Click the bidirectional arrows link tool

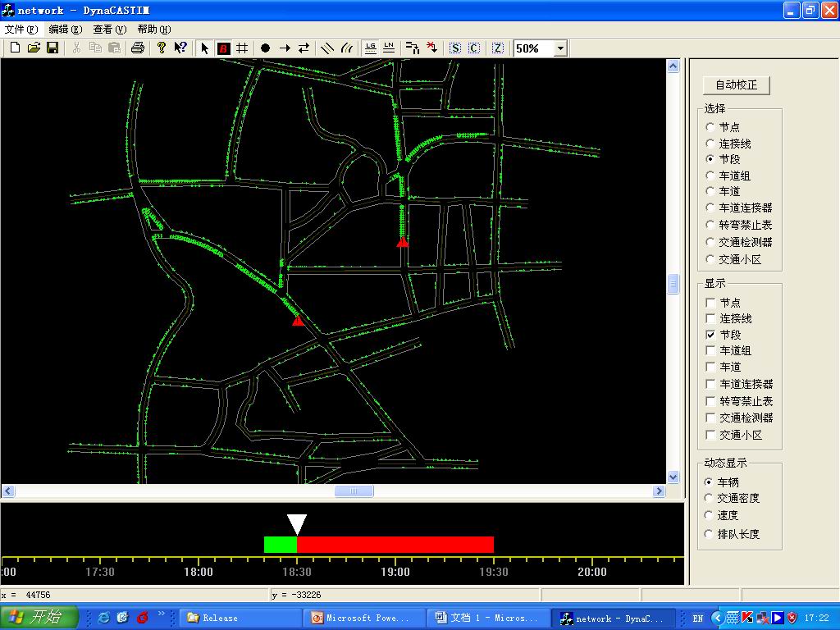pyautogui.click(x=304, y=48)
